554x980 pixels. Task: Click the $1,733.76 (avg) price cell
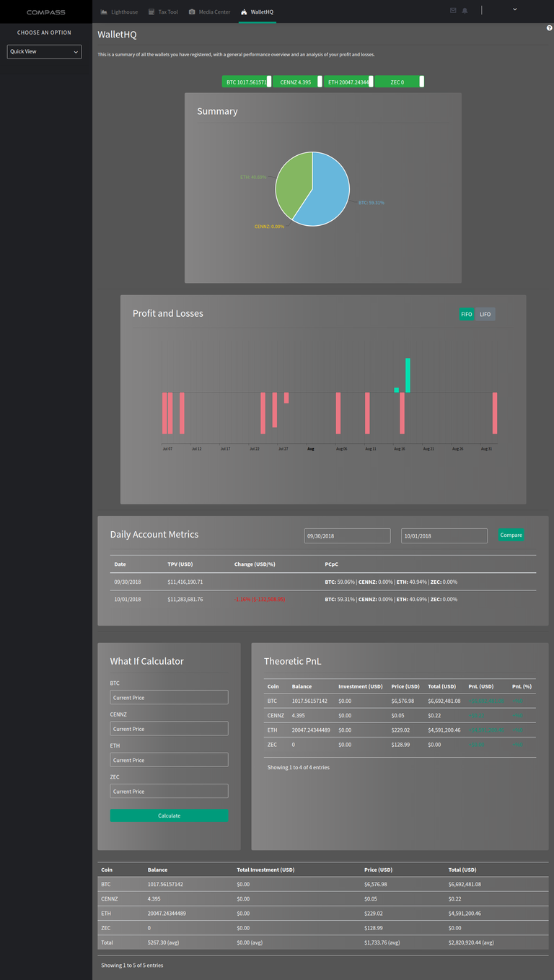click(382, 942)
